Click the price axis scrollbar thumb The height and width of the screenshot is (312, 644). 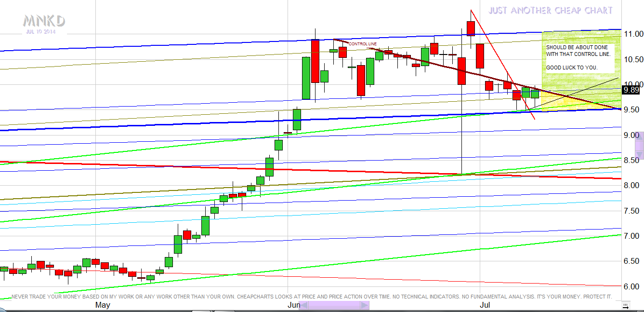pos(640,145)
